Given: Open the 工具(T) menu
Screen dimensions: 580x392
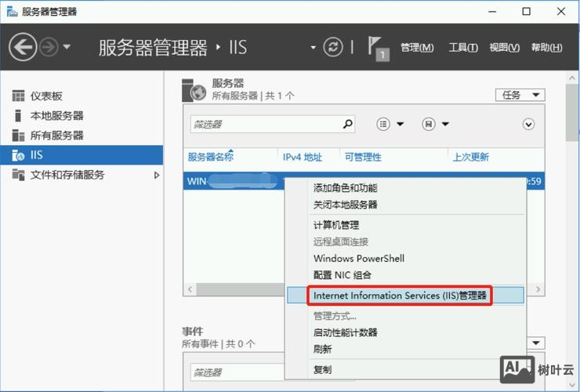Looking at the screenshot, I should [x=463, y=47].
